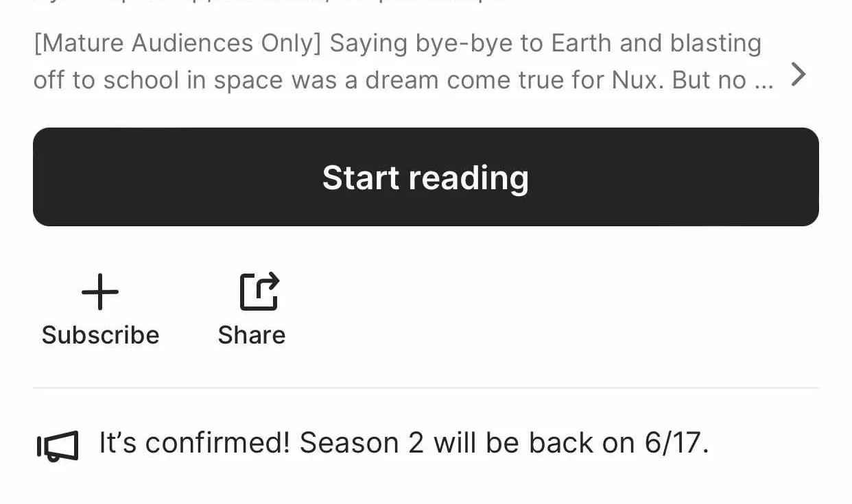The width and height of the screenshot is (852, 504).
Task: Open the Season 2 return announcement
Action: point(404,443)
